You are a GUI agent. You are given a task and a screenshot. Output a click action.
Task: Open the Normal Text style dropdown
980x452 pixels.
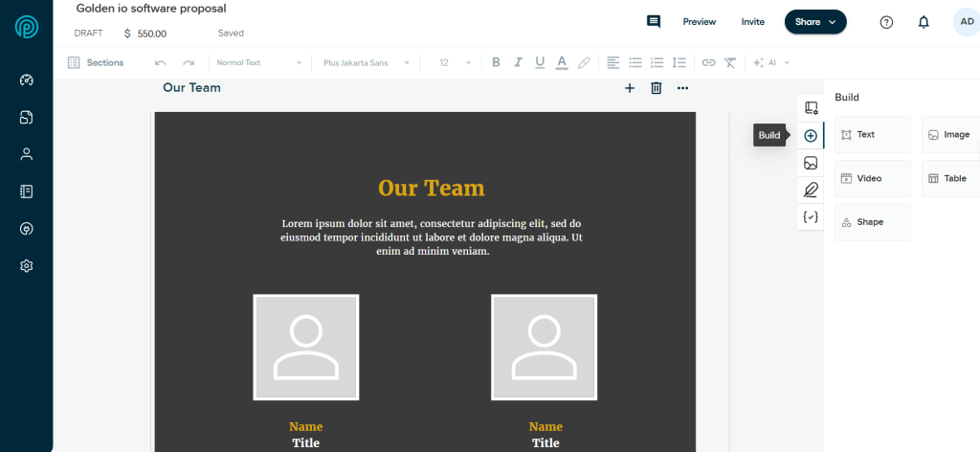pos(258,62)
